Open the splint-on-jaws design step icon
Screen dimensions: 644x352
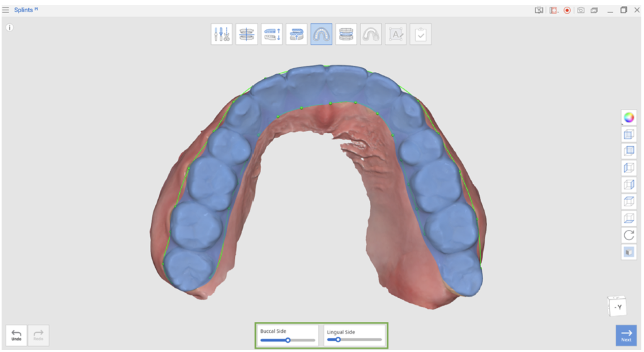(x=346, y=34)
